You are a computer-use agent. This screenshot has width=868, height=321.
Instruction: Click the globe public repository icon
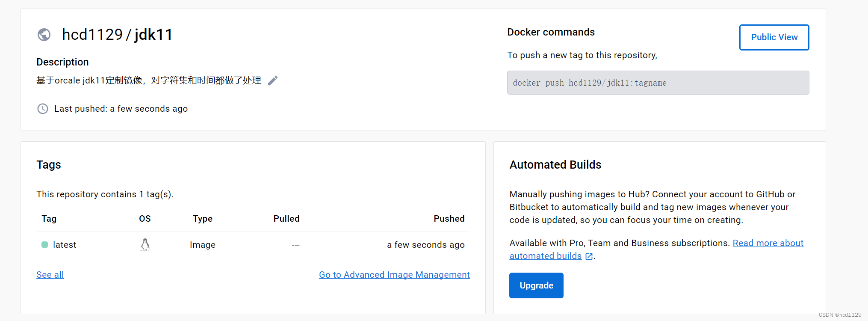point(44,35)
